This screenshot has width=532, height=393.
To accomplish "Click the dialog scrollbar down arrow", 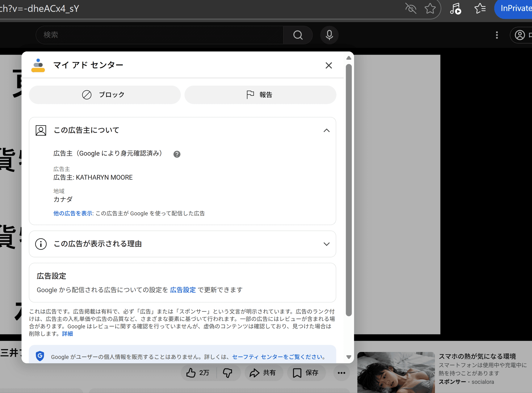I will [349, 357].
